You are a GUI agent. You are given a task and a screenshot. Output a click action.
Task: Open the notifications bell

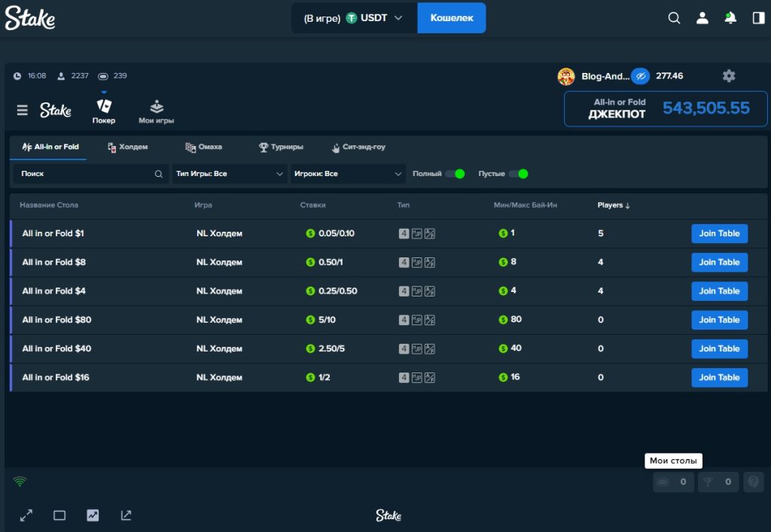[730, 18]
